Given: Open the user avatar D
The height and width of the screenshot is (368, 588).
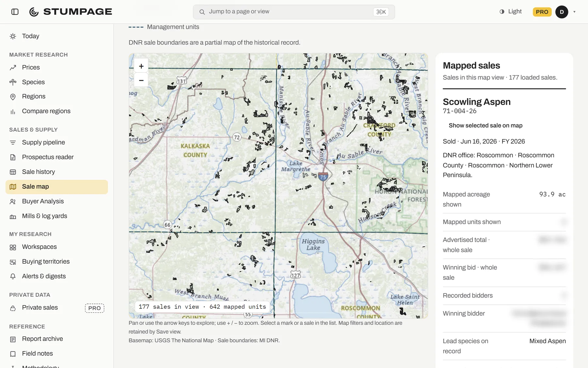Looking at the screenshot, I should click(x=562, y=12).
